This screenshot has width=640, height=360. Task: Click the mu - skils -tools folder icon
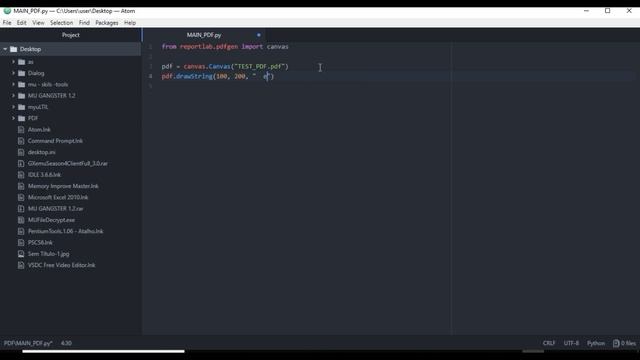click(22, 84)
